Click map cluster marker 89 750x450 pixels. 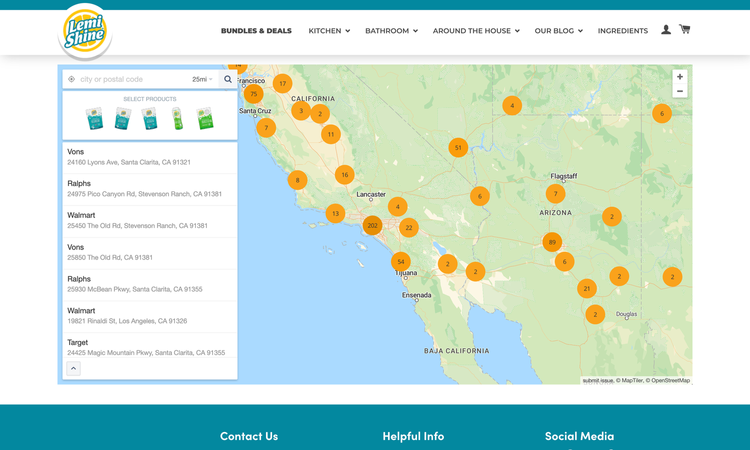click(552, 242)
